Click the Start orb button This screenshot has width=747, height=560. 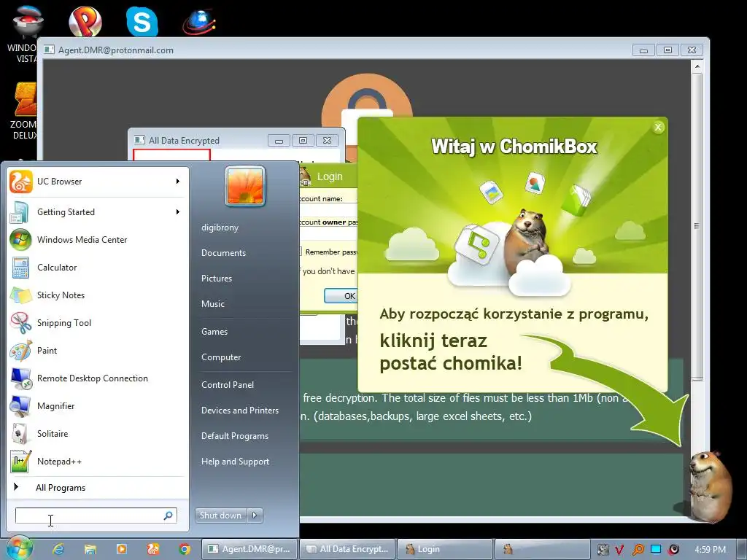[18, 548]
